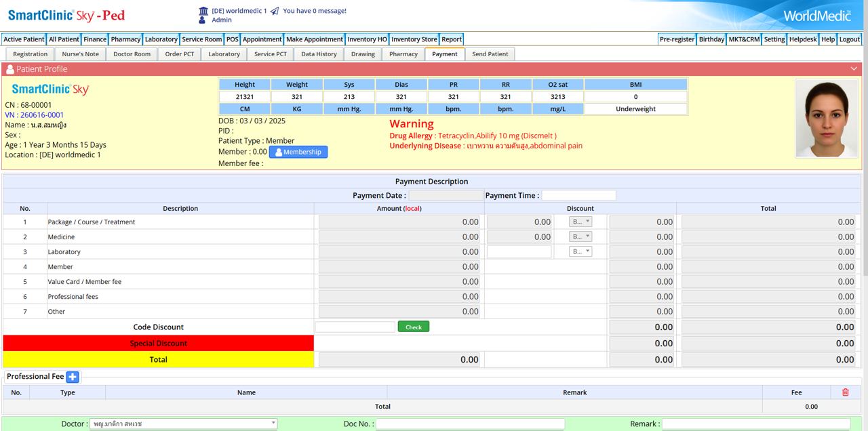868x431 pixels.
Task: Open the Birthday menu item
Action: point(711,39)
